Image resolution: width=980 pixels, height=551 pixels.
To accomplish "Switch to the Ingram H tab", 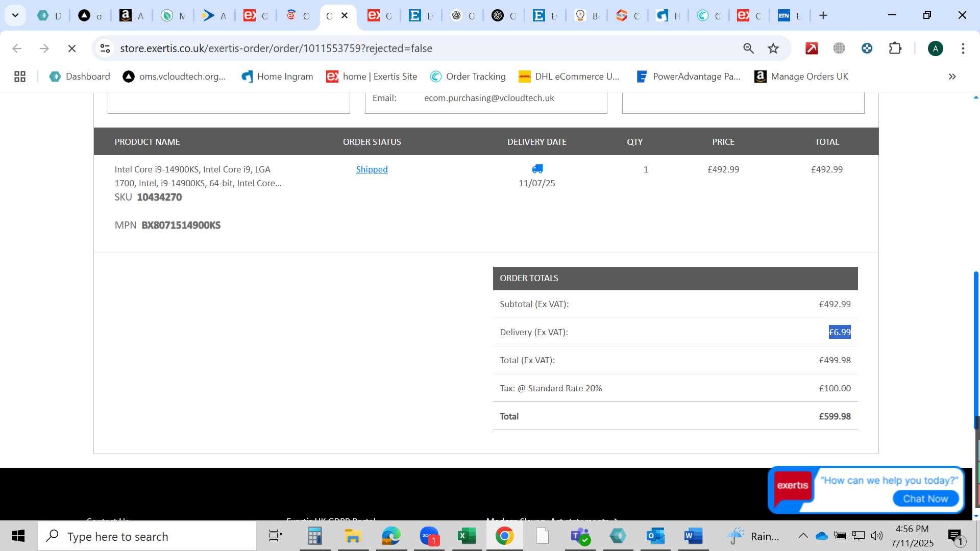I will 668,16.
